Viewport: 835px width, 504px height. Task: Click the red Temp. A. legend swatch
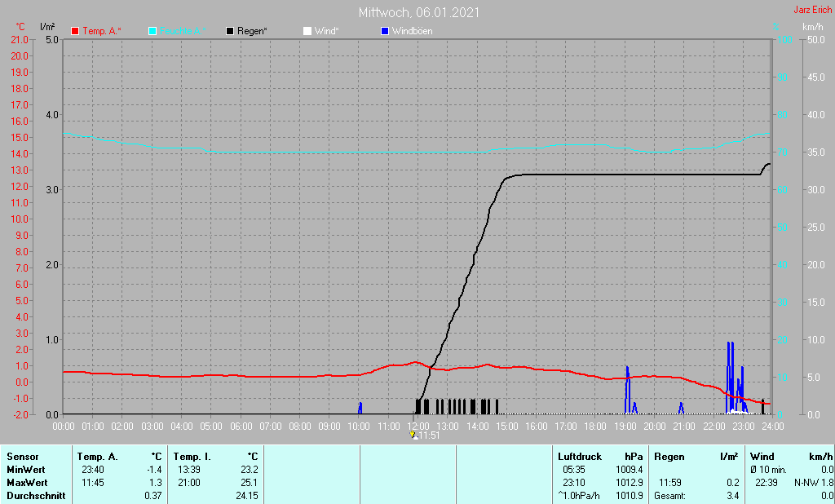(x=75, y=32)
